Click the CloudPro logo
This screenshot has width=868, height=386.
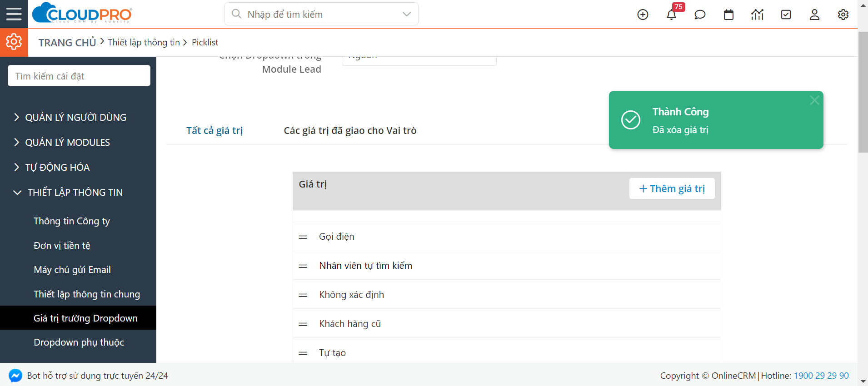(x=82, y=13)
